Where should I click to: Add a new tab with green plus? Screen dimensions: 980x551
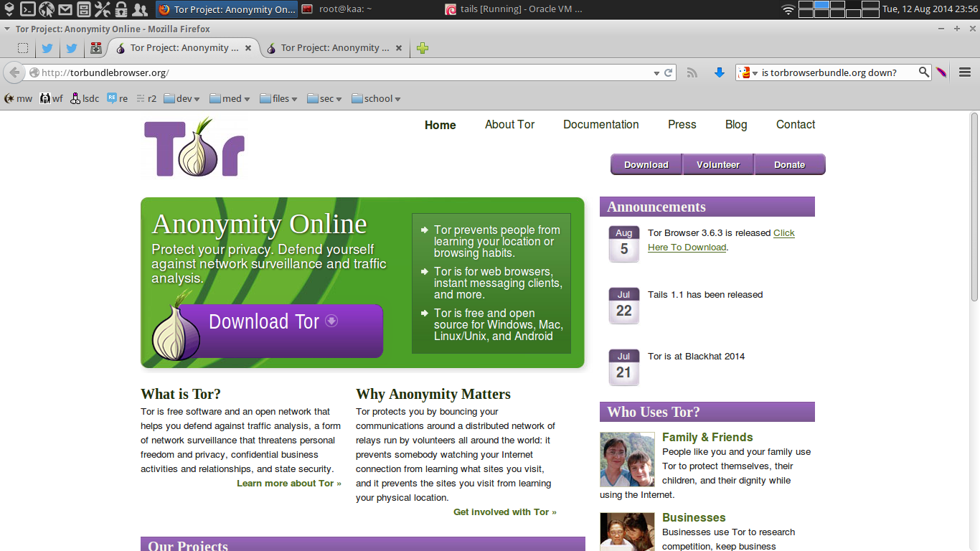pos(423,48)
